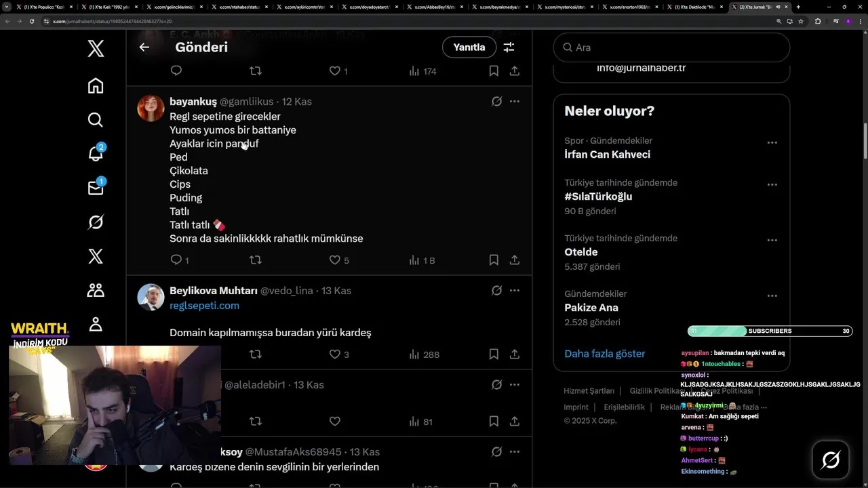Open the Otelde trending topic
868x488 pixels.
coord(581,252)
